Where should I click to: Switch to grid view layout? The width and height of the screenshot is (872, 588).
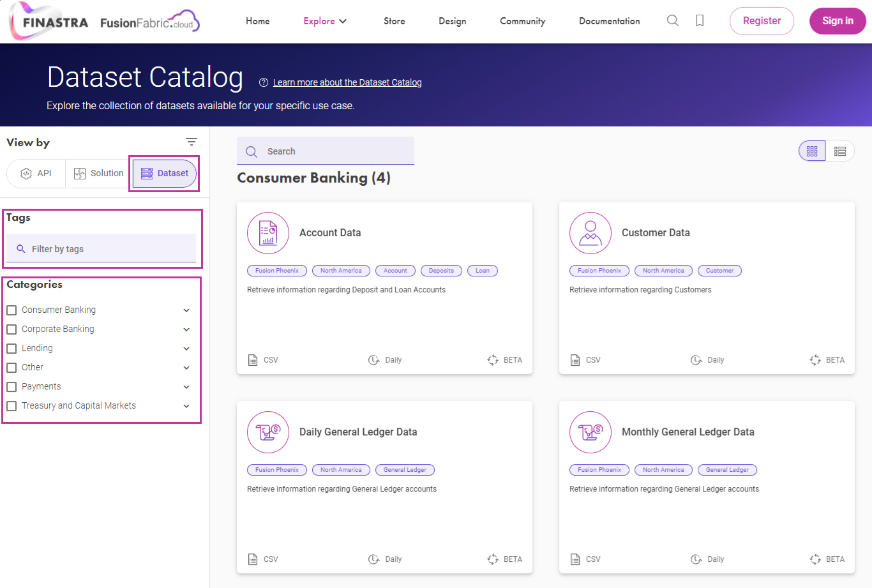click(812, 151)
